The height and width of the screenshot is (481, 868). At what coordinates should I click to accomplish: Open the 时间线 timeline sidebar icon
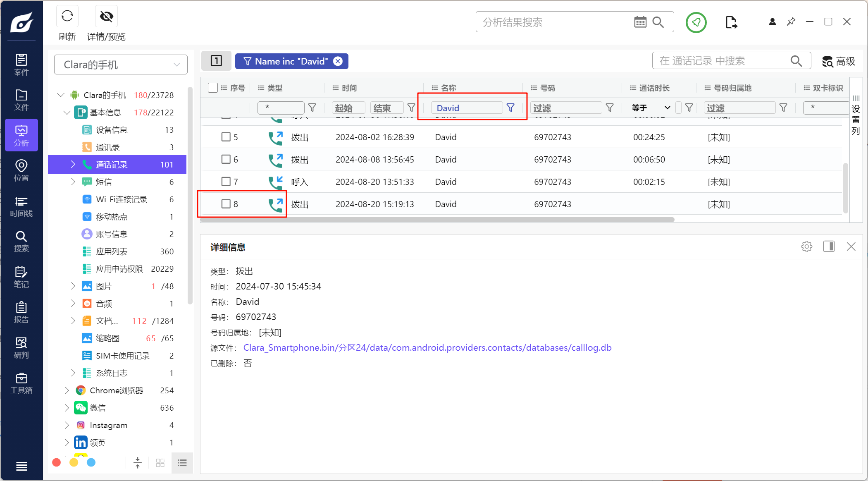pos(21,206)
